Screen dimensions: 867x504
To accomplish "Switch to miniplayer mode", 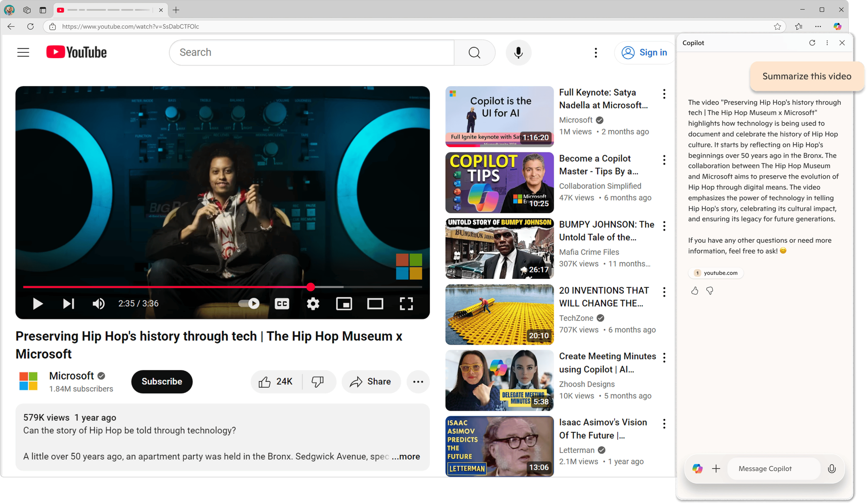I will [x=344, y=304].
